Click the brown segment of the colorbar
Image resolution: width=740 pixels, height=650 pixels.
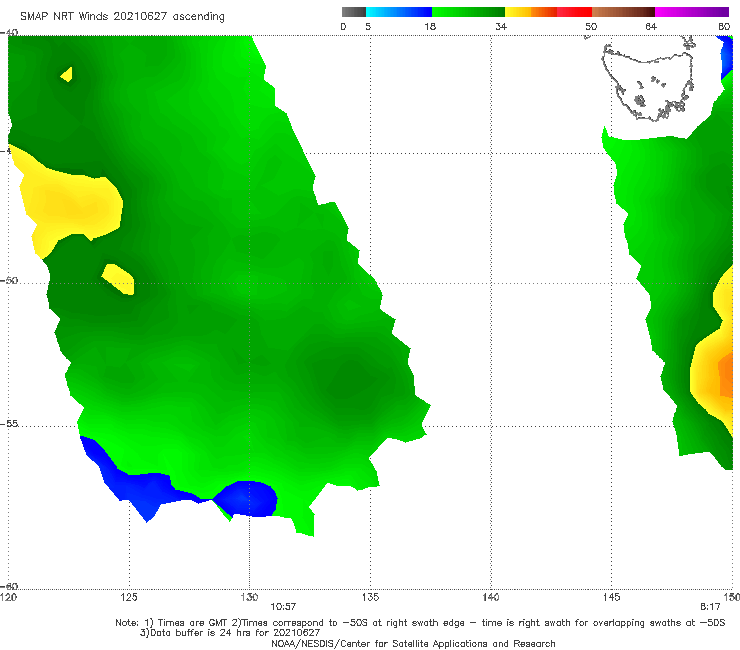click(623, 12)
